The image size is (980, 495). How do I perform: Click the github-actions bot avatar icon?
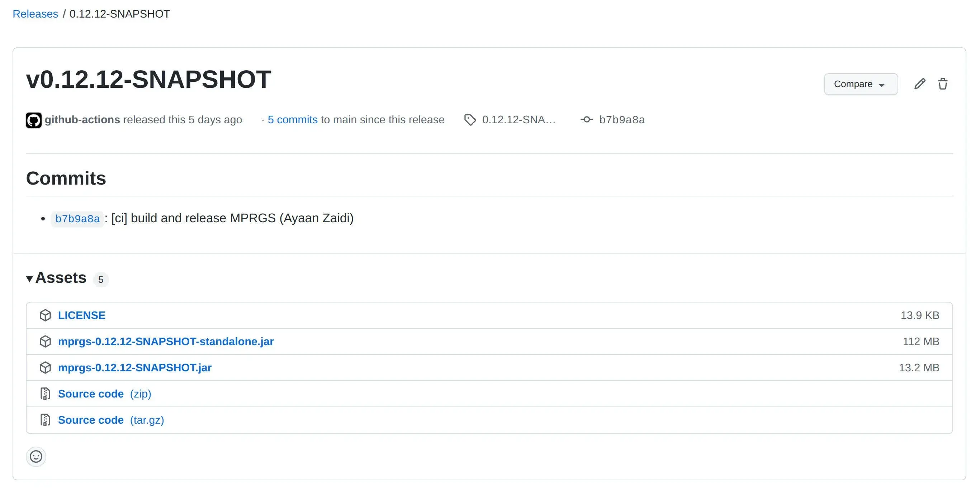point(33,119)
